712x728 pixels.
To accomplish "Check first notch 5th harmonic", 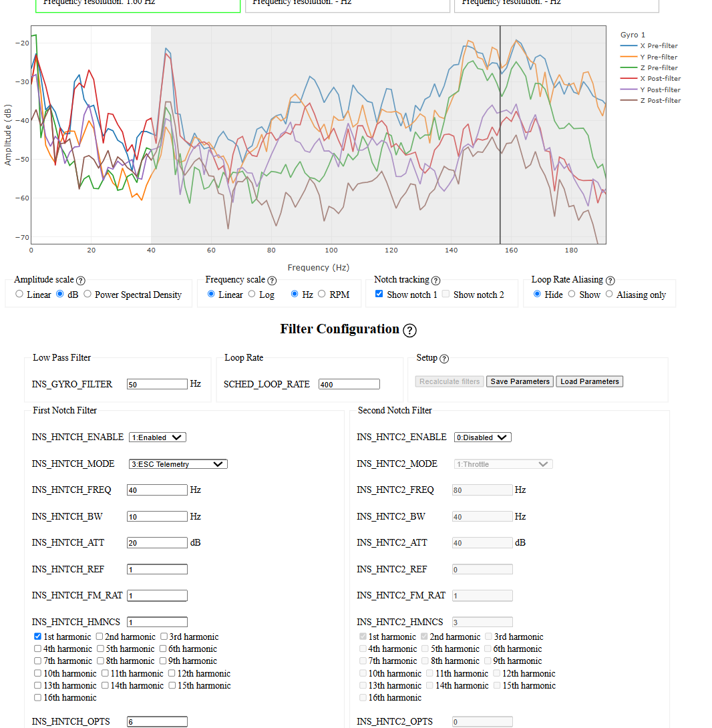I will click(100, 649).
